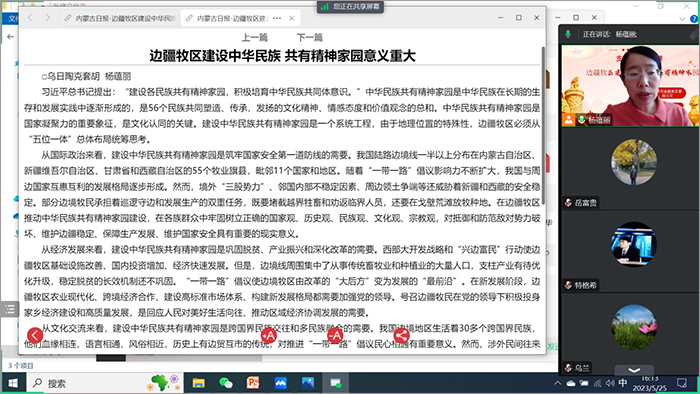Open the three-dot menu on active tab

tap(277, 18)
